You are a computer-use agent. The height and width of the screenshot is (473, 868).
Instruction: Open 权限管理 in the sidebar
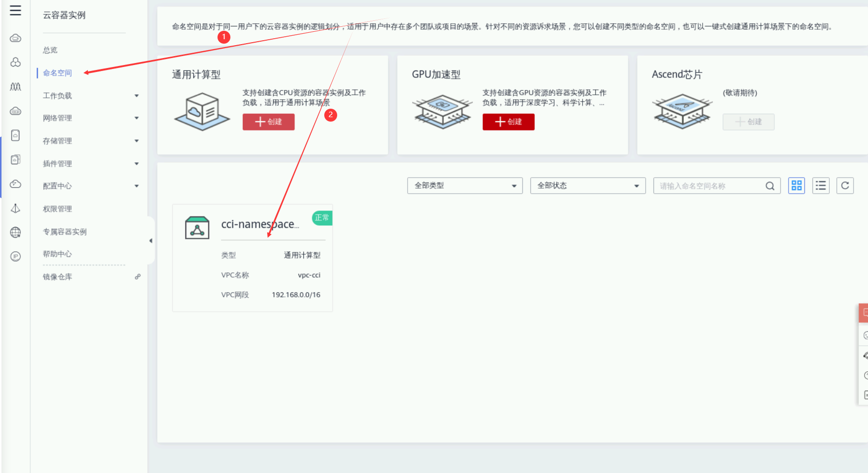pyautogui.click(x=58, y=209)
